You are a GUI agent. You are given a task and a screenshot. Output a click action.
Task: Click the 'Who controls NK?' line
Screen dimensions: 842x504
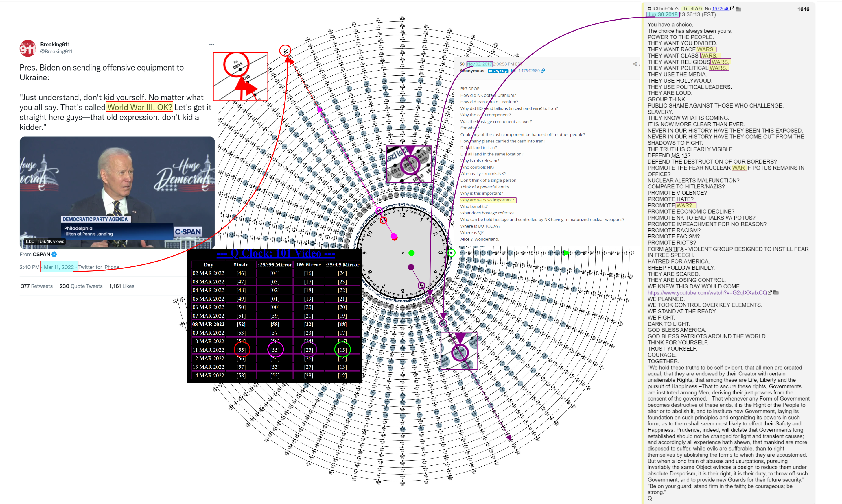[477, 167]
